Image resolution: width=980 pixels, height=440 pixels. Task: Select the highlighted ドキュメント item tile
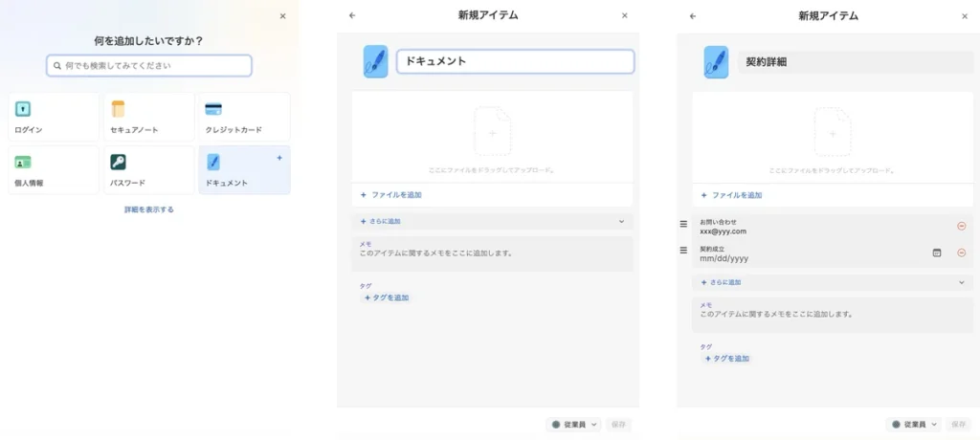(243, 169)
